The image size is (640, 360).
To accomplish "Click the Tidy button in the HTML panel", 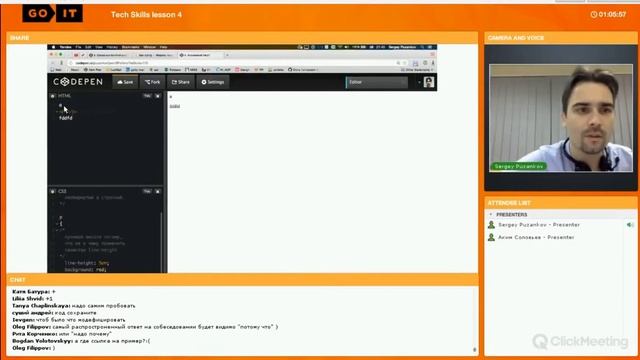I will tap(147, 96).
